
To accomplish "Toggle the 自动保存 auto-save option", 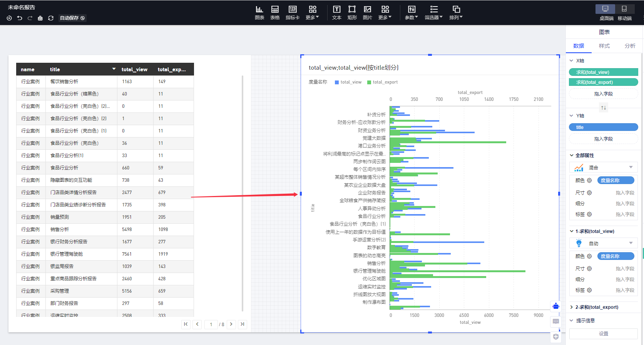I will [72, 18].
